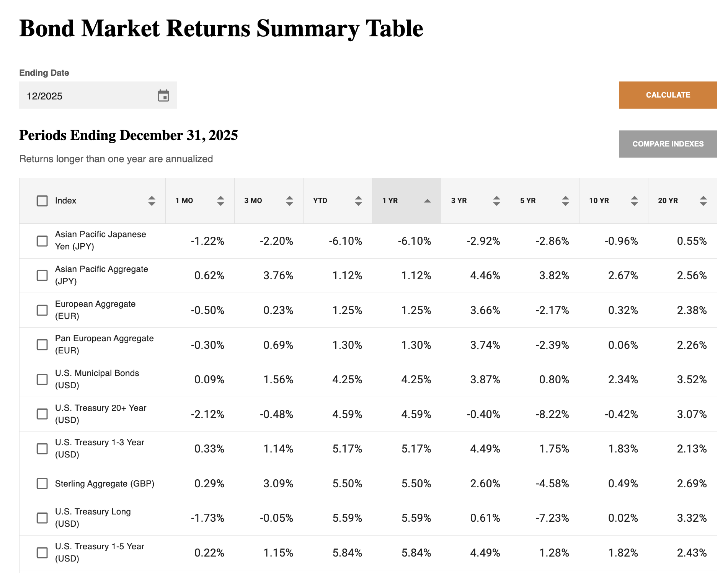
Task: Sort by 5 YR column arrows
Action: (565, 201)
